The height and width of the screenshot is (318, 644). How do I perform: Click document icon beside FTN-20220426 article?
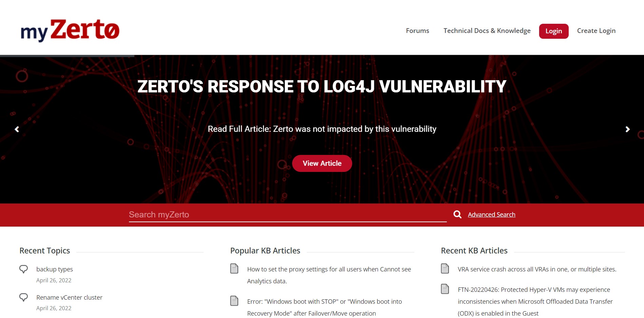pyautogui.click(x=445, y=289)
